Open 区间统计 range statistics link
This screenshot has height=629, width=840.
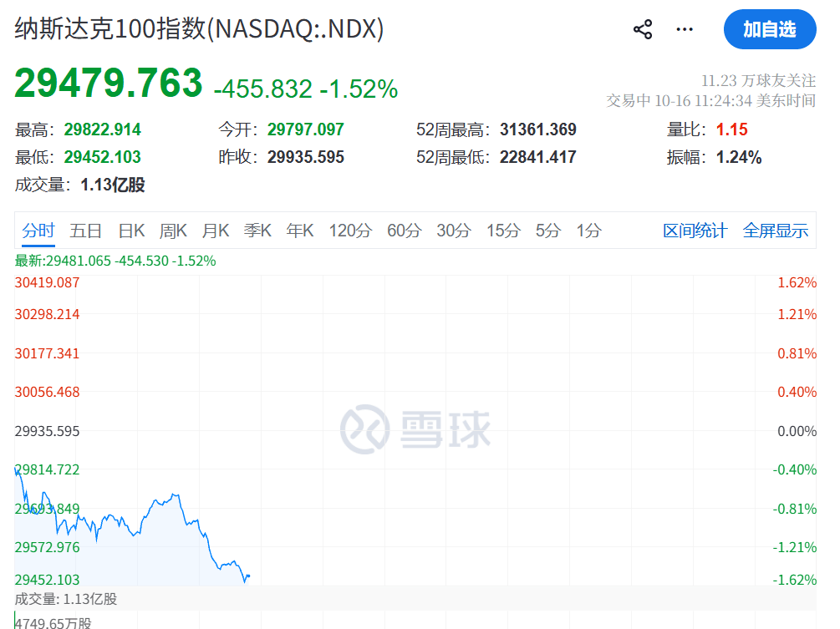(x=695, y=231)
